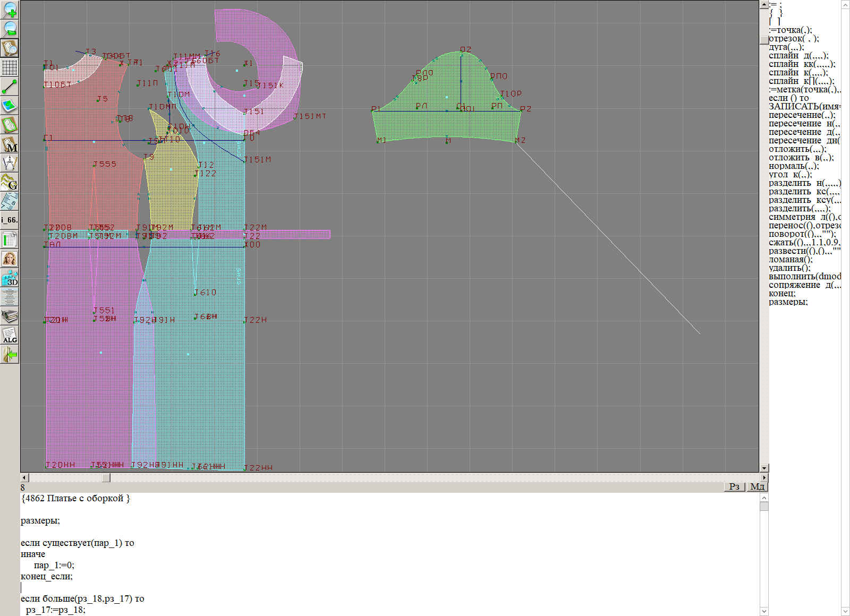Click in code editor line 'пар_1:=0;'
850x616 pixels.
click(x=54, y=565)
